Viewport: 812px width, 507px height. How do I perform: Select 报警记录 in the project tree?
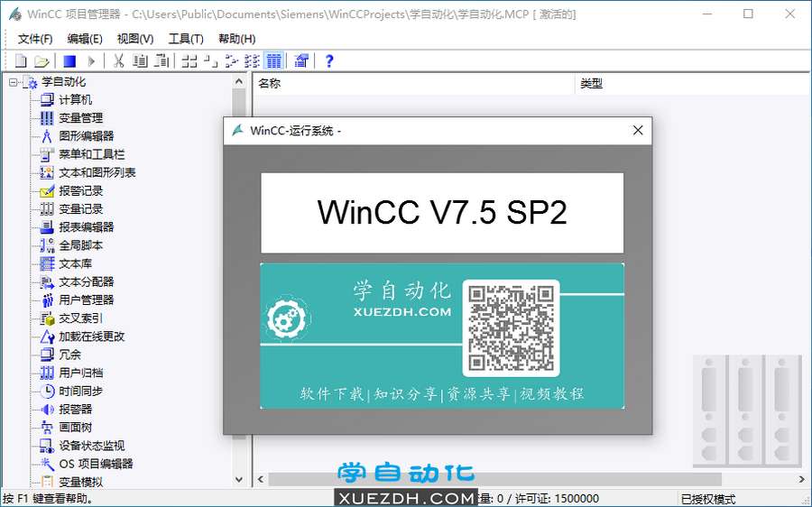point(80,190)
